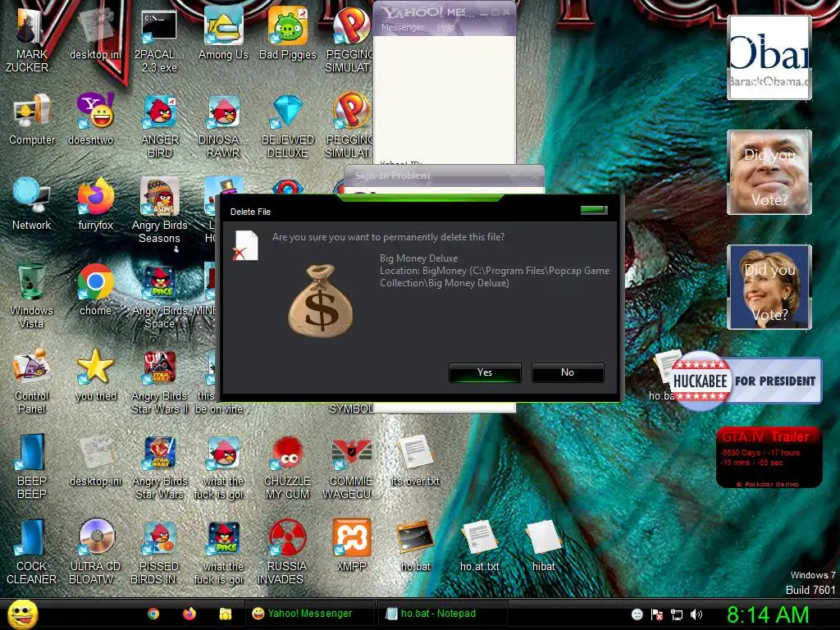
Task: Select the ho.at.txt desktop file
Action: [479, 545]
